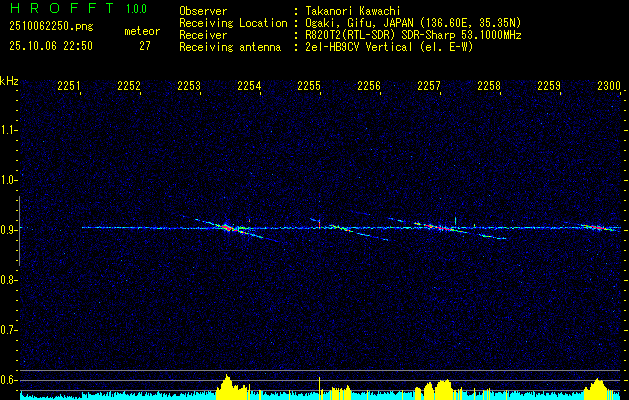Click the 2254 time marker
Image resolution: width=629 pixels, height=400 pixels.
point(249,86)
